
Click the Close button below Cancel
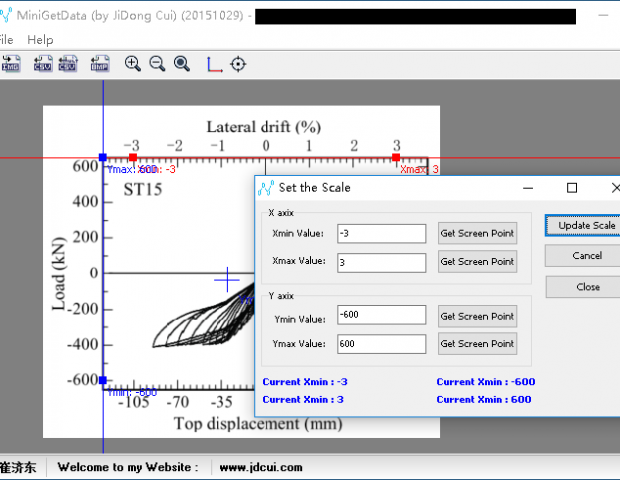[x=588, y=287]
